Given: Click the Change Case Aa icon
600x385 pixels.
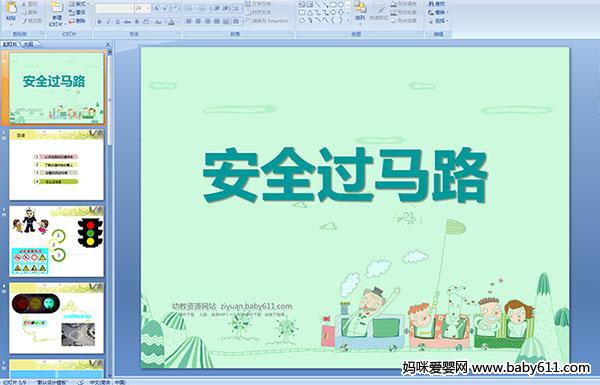Looking at the screenshot, I should click(158, 22).
